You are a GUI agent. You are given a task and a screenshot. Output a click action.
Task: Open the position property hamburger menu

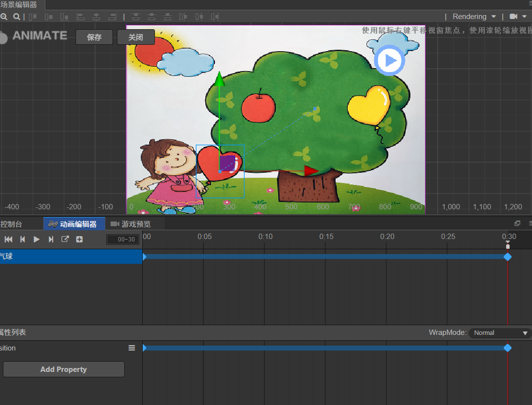tap(132, 348)
